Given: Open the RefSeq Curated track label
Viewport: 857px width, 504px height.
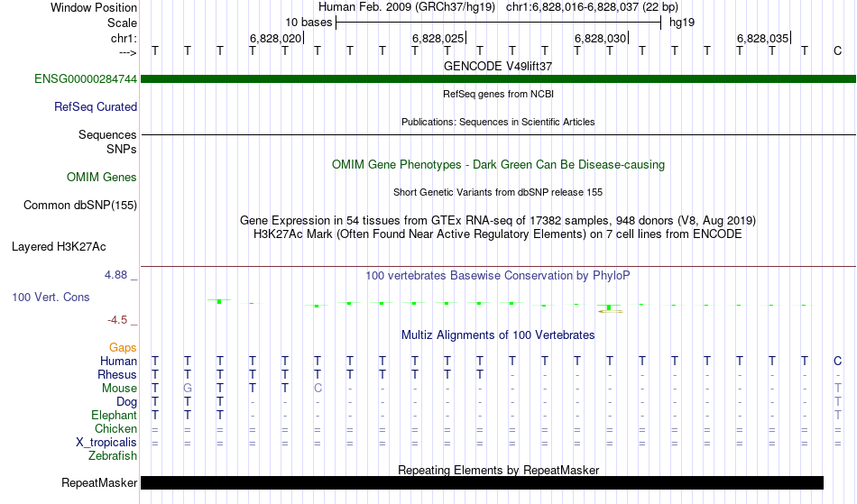Looking at the screenshot, I should click(x=96, y=107).
